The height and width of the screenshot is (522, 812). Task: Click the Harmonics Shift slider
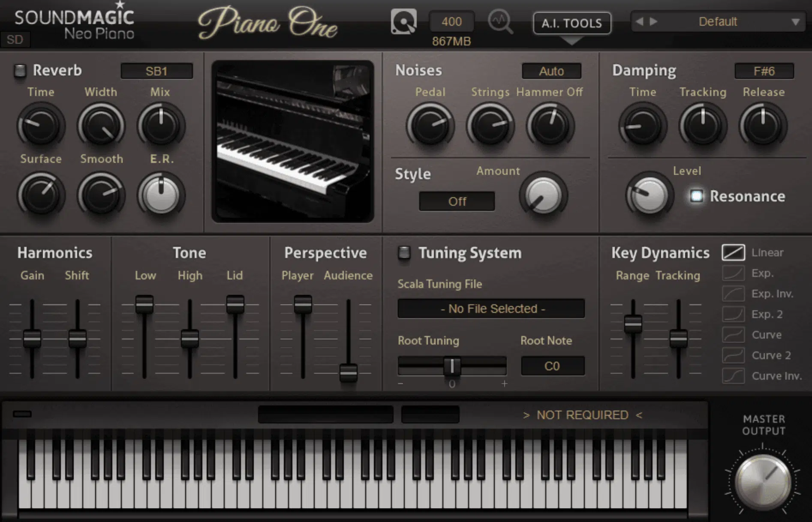click(78, 339)
